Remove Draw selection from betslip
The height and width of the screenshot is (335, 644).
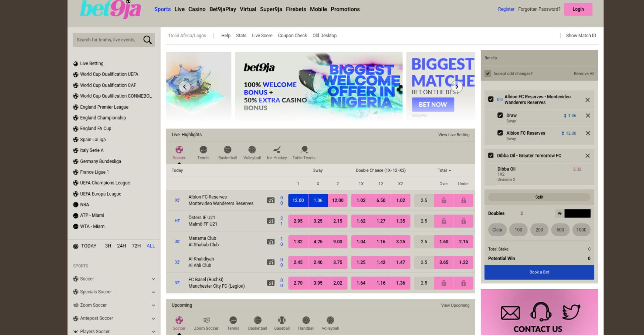(588, 116)
